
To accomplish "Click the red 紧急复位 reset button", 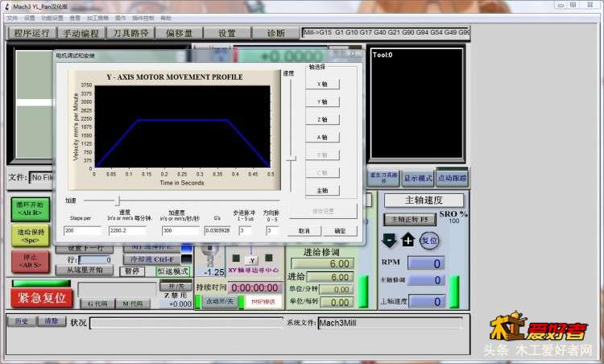I will [x=42, y=298].
